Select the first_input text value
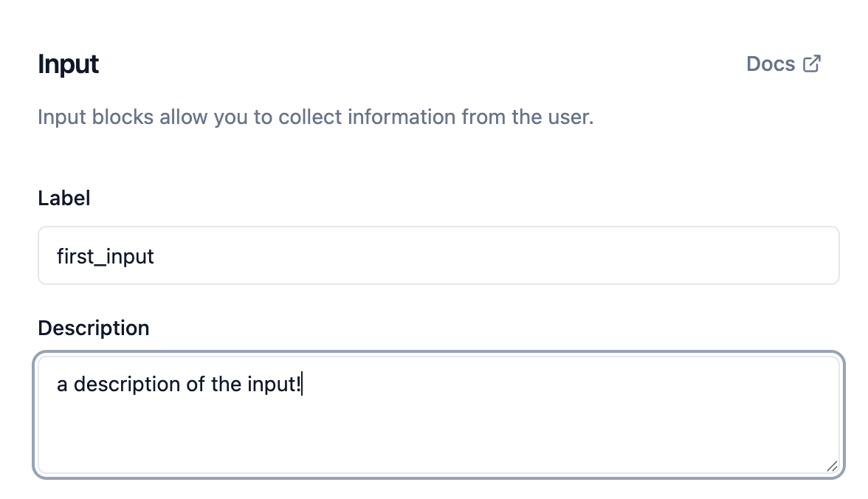The image size is (868, 499). pos(106,256)
